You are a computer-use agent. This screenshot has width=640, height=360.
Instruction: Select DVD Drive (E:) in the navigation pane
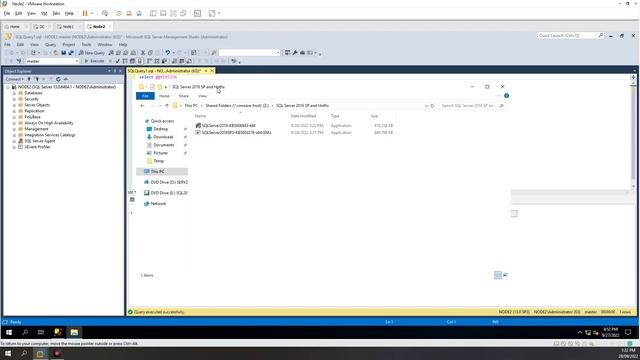(169, 193)
